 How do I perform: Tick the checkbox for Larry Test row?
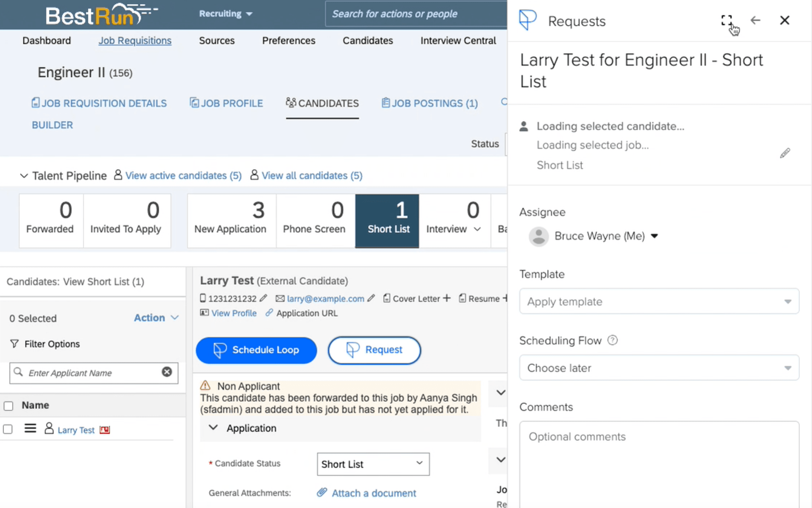click(8, 429)
